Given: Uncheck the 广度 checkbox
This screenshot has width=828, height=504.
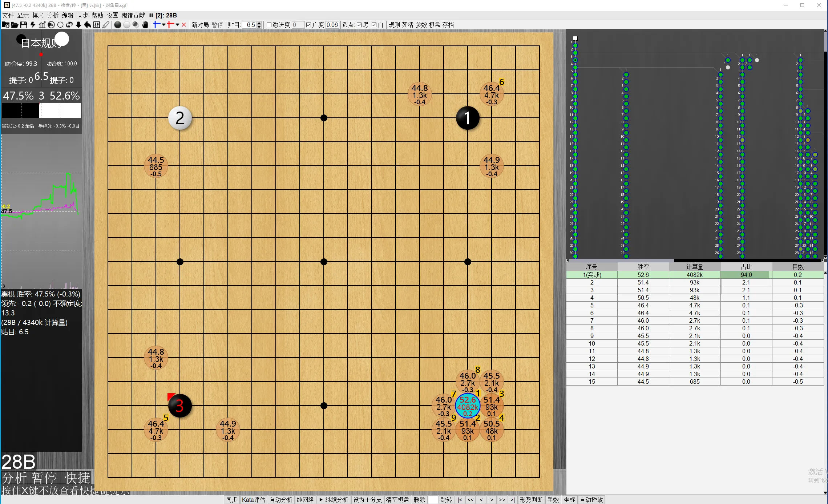Looking at the screenshot, I should click(x=308, y=25).
